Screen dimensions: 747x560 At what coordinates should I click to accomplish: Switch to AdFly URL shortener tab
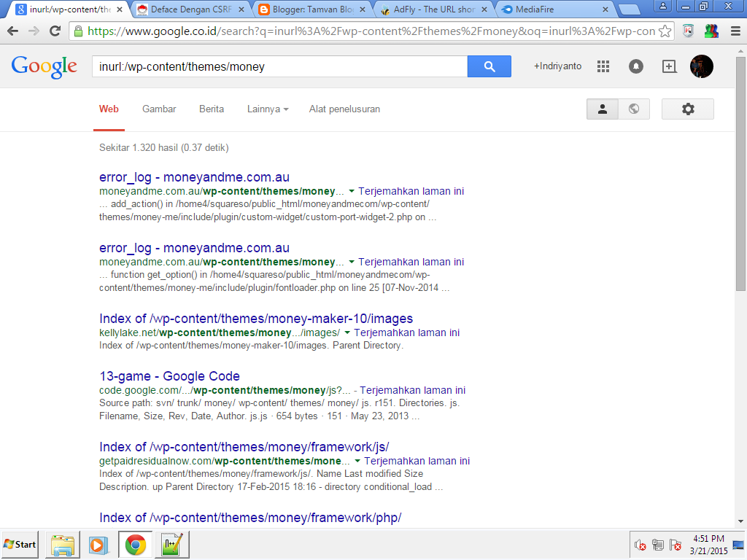(433, 9)
